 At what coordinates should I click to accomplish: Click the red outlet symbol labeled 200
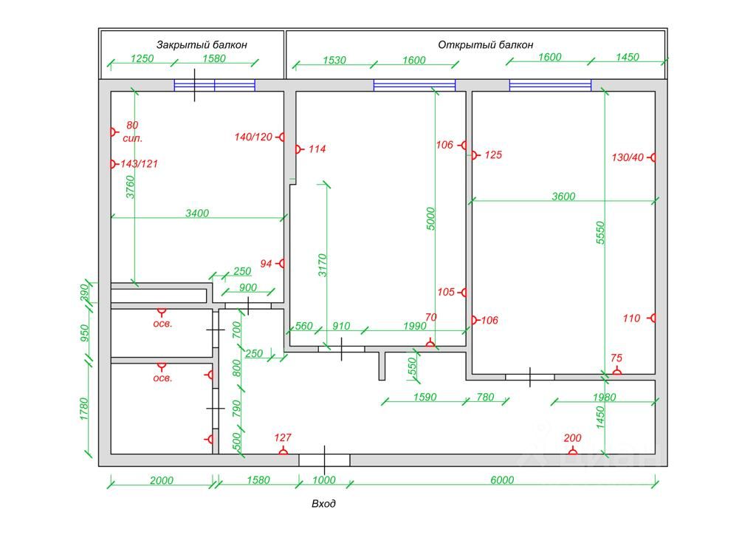572,451
